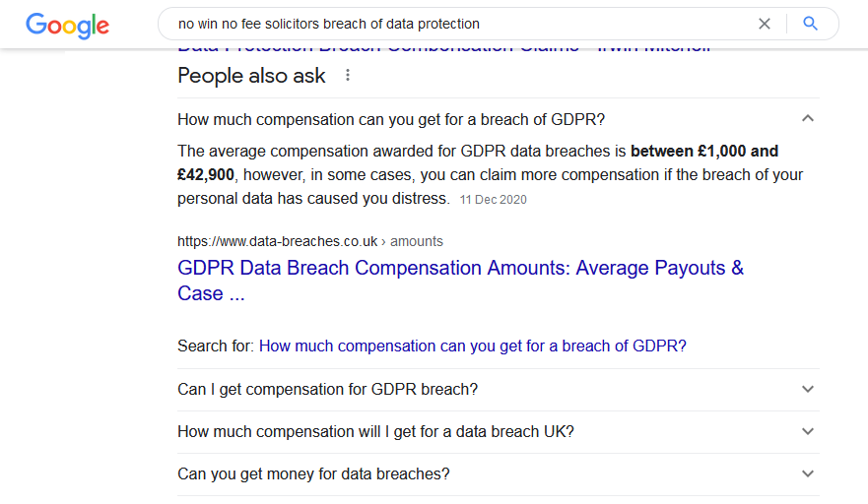
Task: Click the "amounts" breadcrumb segment
Action: tap(417, 242)
